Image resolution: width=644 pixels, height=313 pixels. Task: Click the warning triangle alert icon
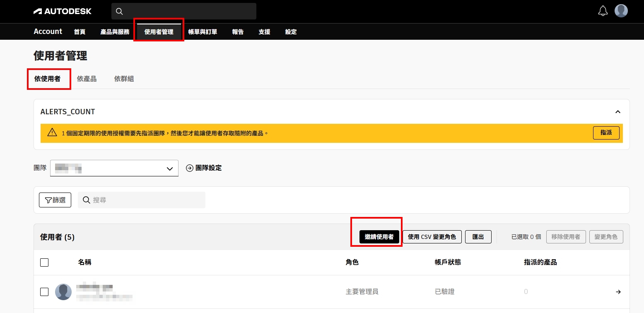[52, 133]
